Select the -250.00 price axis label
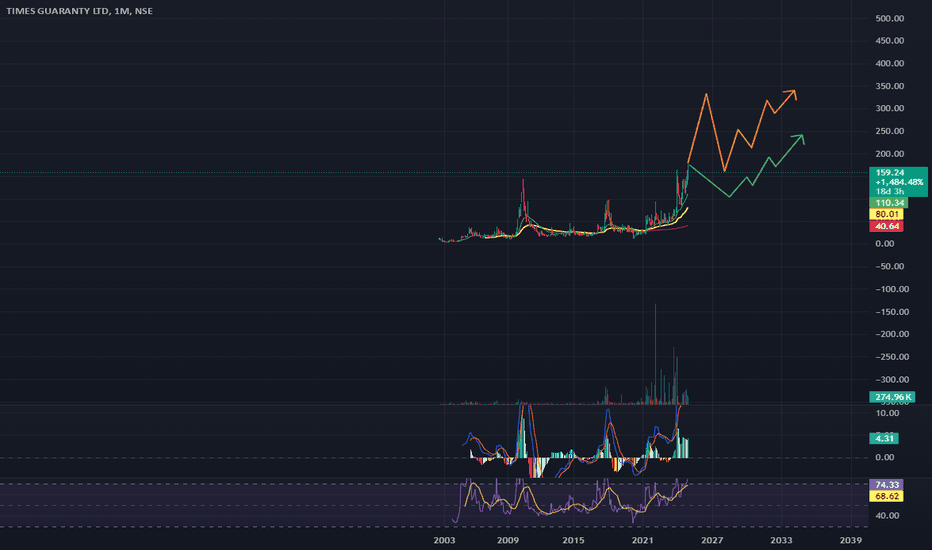932x550 pixels. (892, 357)
